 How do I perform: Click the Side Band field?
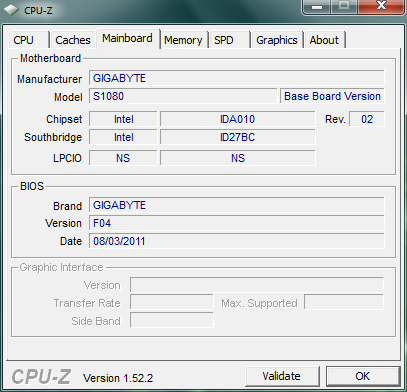(x=172, y=321)
